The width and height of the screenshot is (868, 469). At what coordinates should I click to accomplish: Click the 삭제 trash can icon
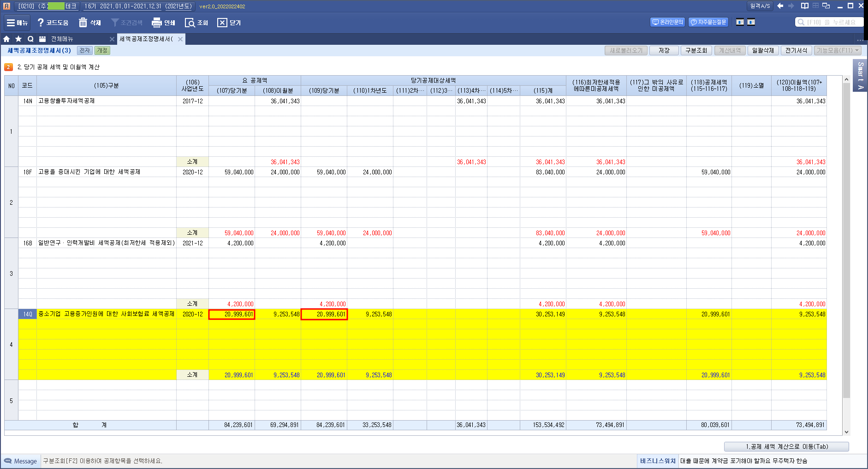coord(83,23)
